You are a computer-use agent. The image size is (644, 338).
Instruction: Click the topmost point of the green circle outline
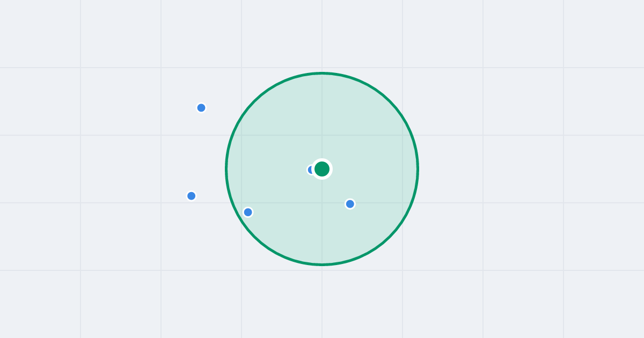(322, 74)
